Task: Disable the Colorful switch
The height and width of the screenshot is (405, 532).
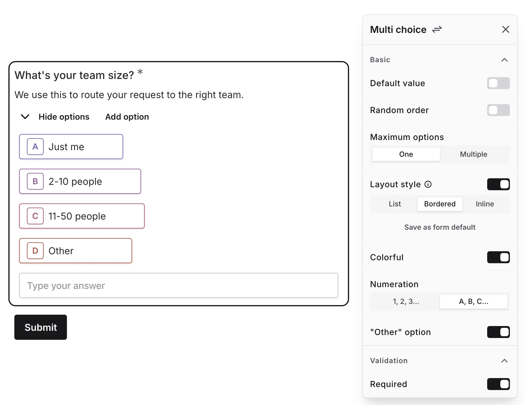Action: point(498,257)
